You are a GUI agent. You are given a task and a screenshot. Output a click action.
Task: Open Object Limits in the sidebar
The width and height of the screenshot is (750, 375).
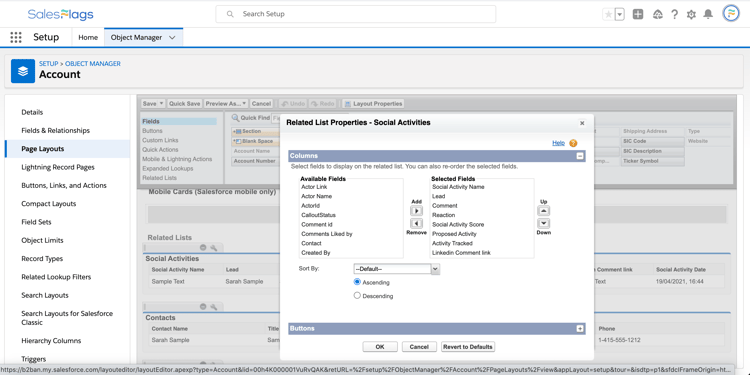pos(42,240)
